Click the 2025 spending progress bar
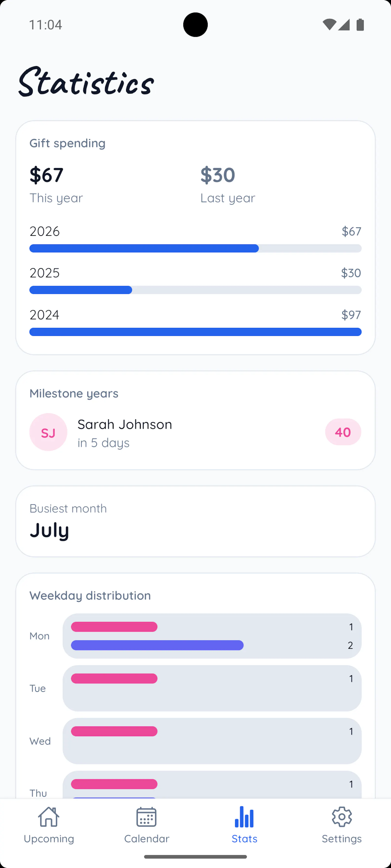This screenshot has width=391, height=868. coord(195,290)
